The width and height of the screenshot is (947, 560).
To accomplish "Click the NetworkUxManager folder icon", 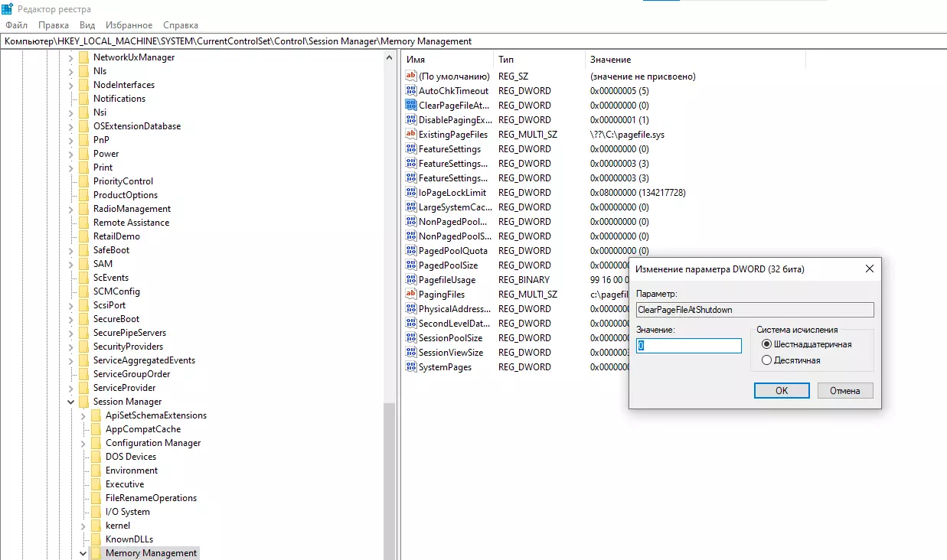I will click(83, 57).
